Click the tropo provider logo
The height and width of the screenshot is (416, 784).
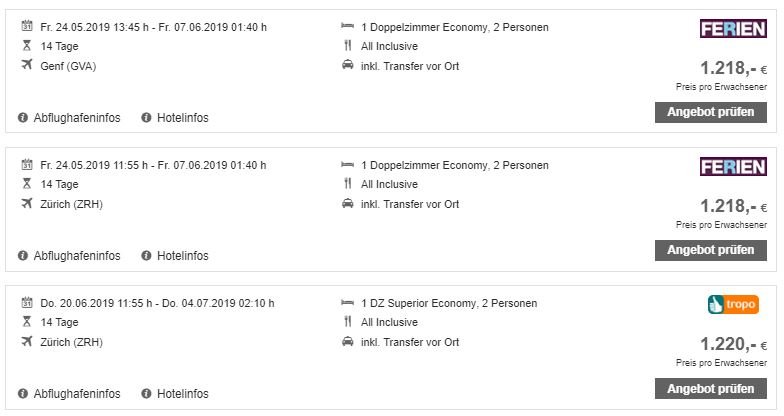[732, 304]
